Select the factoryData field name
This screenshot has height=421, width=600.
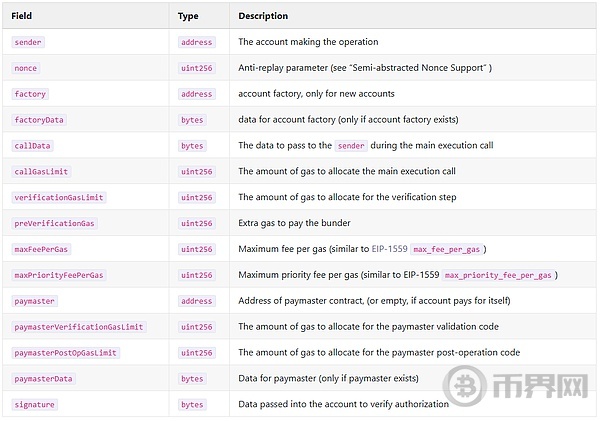pos(39,120)
